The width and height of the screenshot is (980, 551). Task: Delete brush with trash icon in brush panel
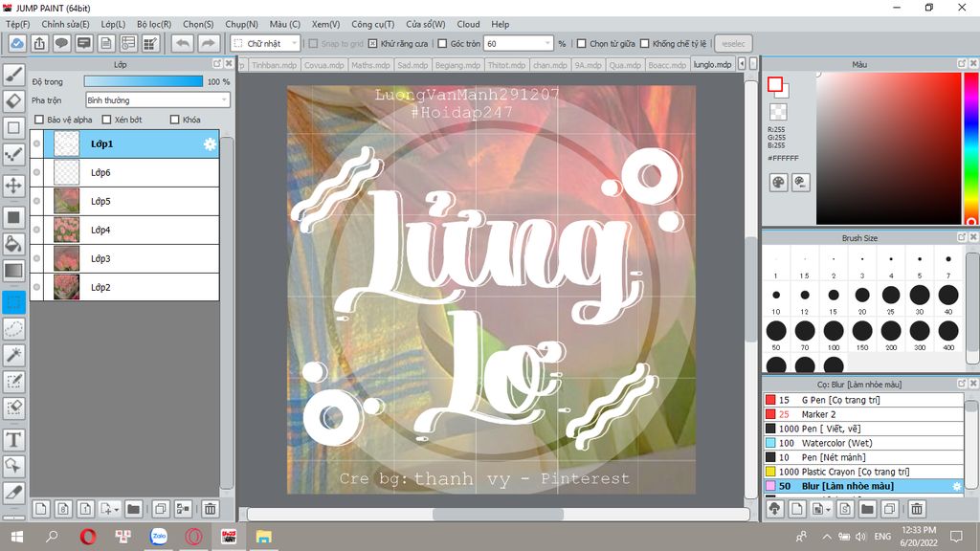[x=916, y=509]
